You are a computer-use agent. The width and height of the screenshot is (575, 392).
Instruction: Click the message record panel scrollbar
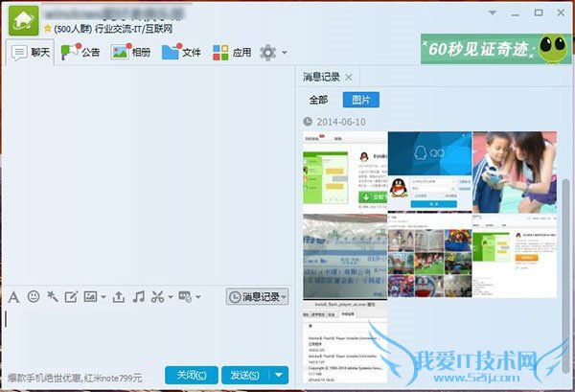(566, 275)
